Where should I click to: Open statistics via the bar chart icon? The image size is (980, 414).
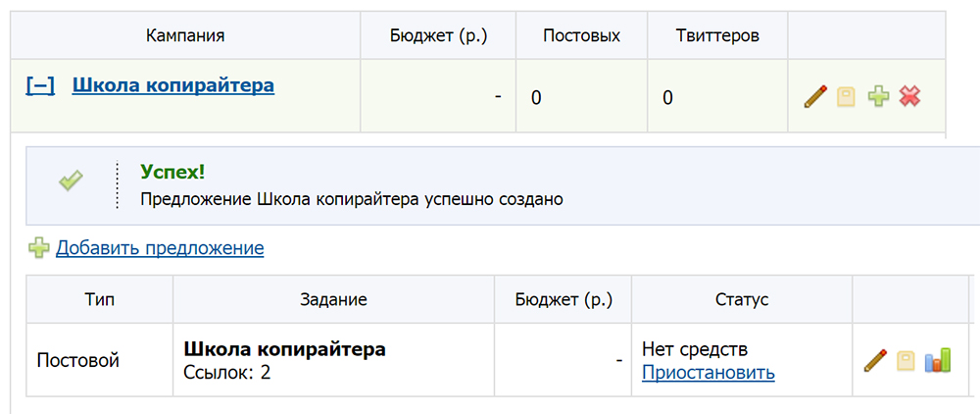tap(939, 360)
